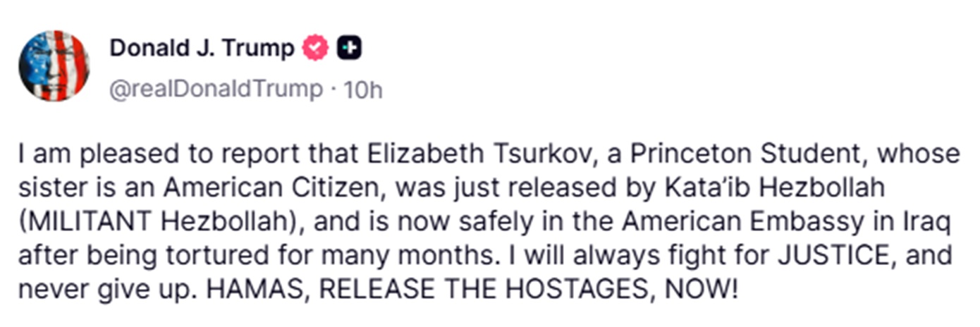The height and width of the screenshot is (327, 980).
Task: Open the profile avatar picture
Action: coord(54,66)
